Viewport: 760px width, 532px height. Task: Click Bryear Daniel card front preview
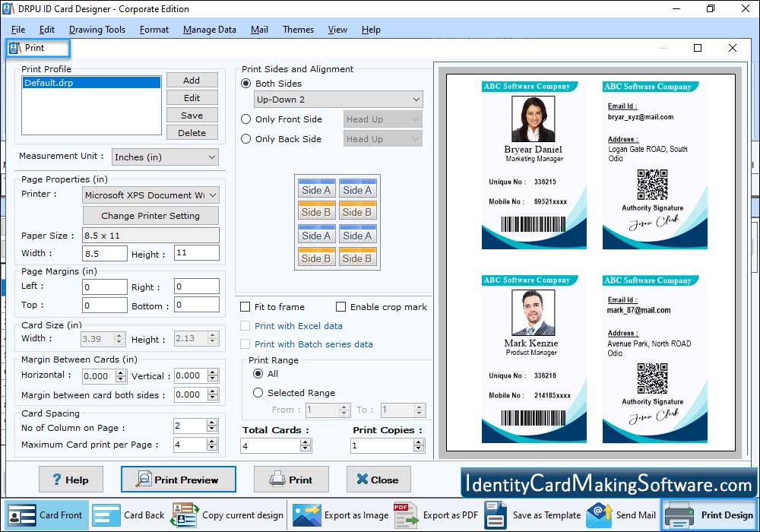click(534, 165)
